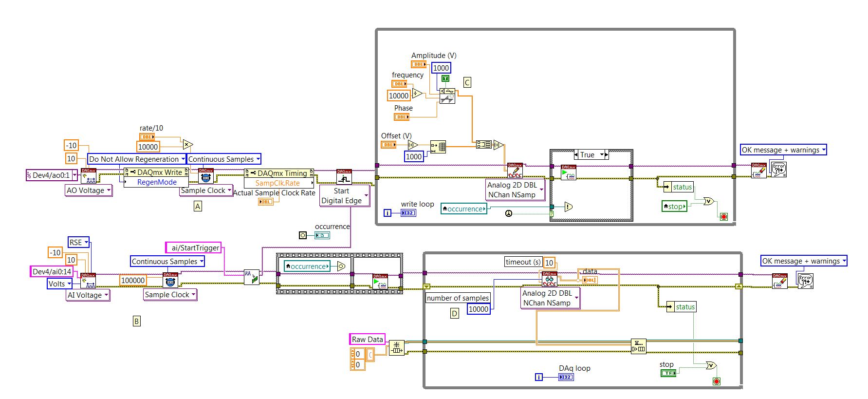Select the lower DAQmx Timing VI near 100000
The width and height of the screenshot is (868, 399).
(x=170, y=280)
